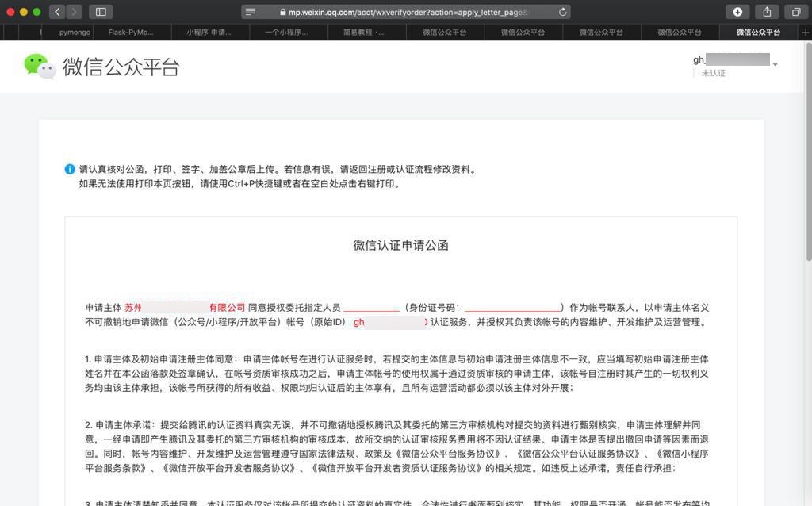Screen dimensions: 812x506
Task: Open the 一个小程序... tab
Action: coord(287,32)
